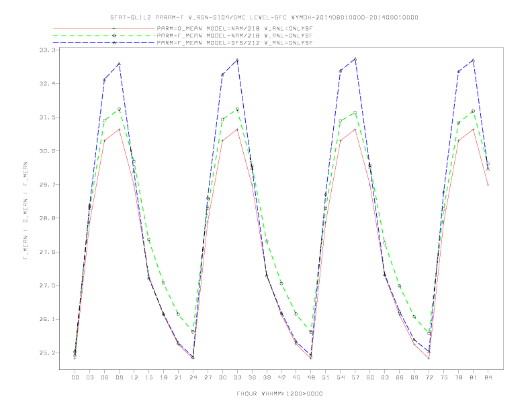
Task: Click x-axis tick label 81
Action: click(474, 377)
